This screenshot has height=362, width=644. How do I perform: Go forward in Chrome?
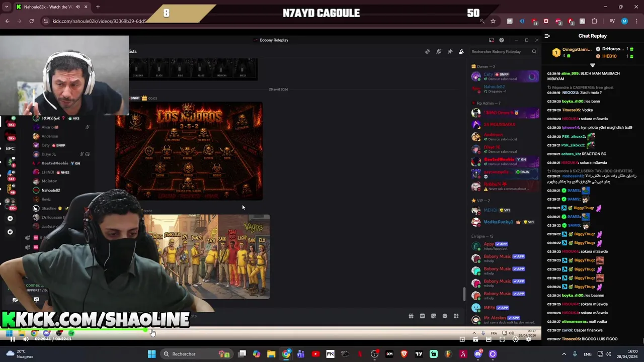[20, 21]
